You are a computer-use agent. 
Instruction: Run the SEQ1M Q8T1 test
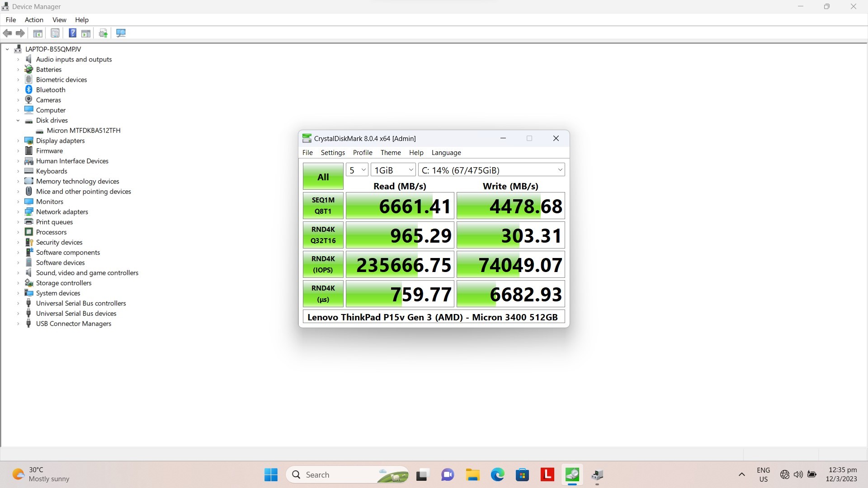[x=323, y=206]
